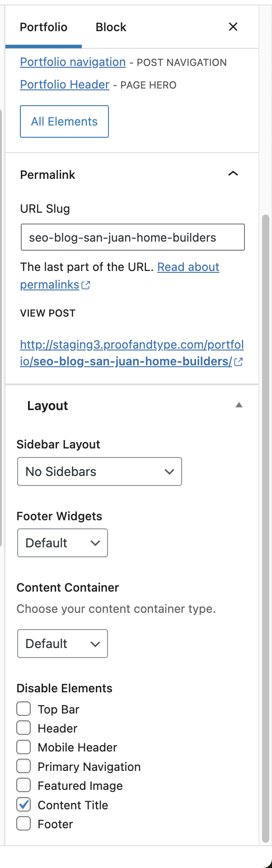
Task: Collapse the Layout section triangle
Action: [239, 405]
